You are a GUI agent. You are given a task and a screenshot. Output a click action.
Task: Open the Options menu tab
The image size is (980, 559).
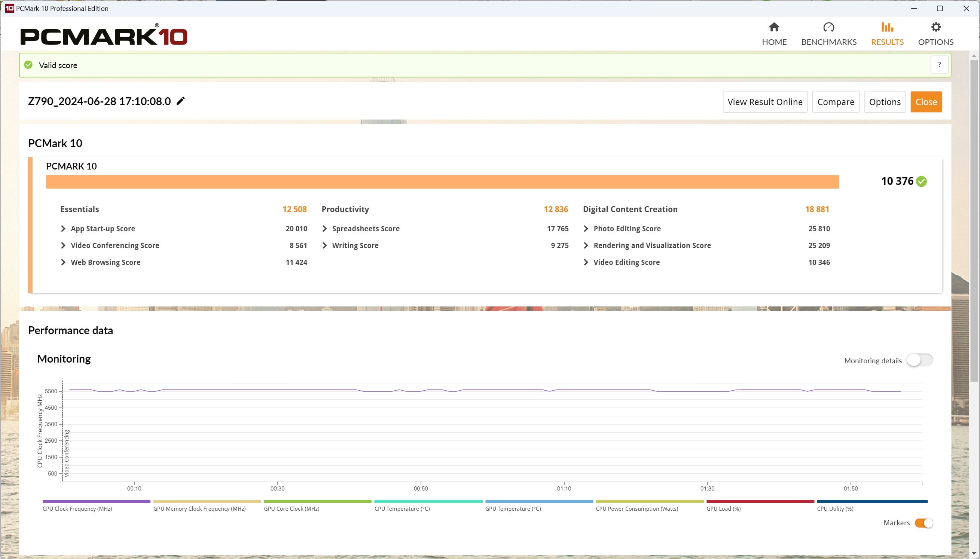click(936, 32)
